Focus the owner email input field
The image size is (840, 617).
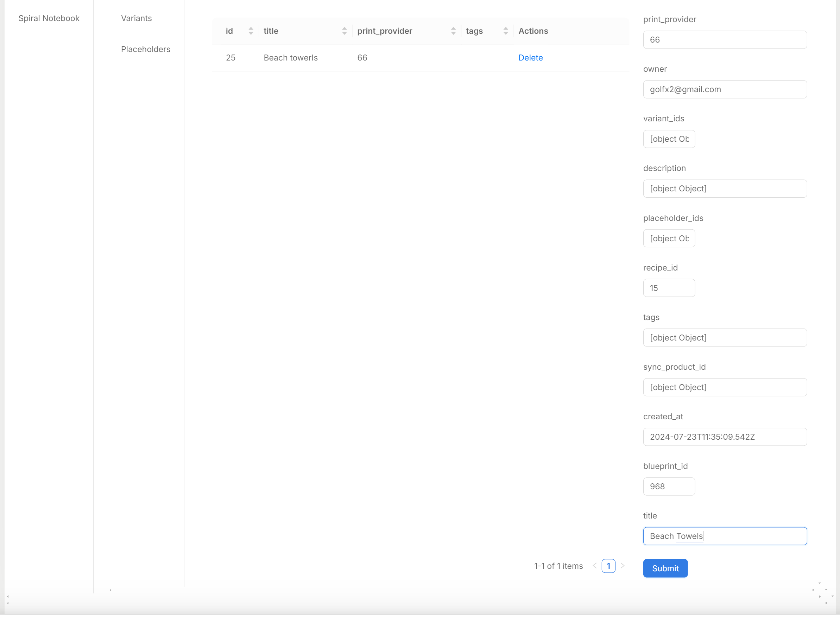click(725, 89)
